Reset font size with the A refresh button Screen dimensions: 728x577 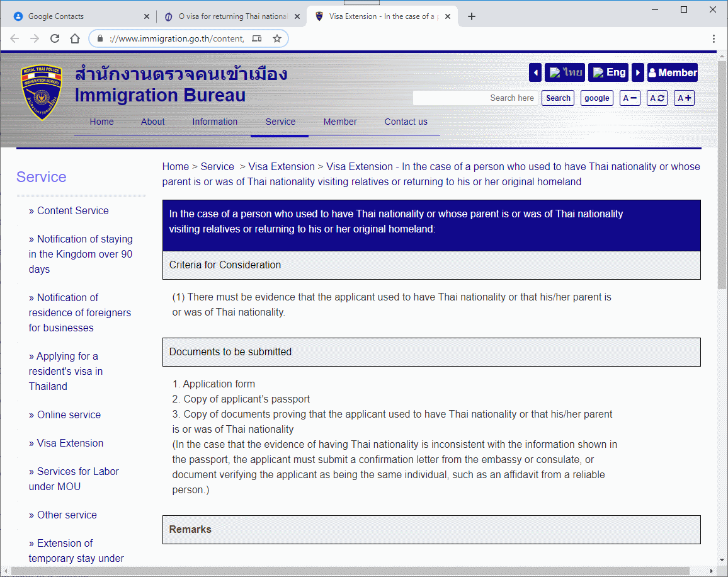pyautogui.click(x=657, y=98)
